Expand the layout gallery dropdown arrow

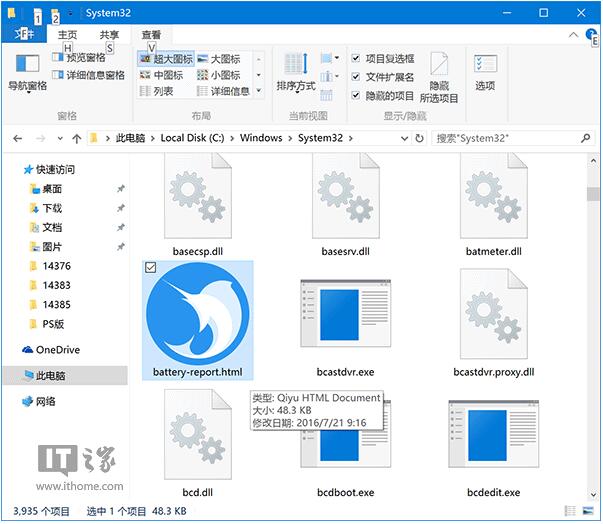coord(259,91)
